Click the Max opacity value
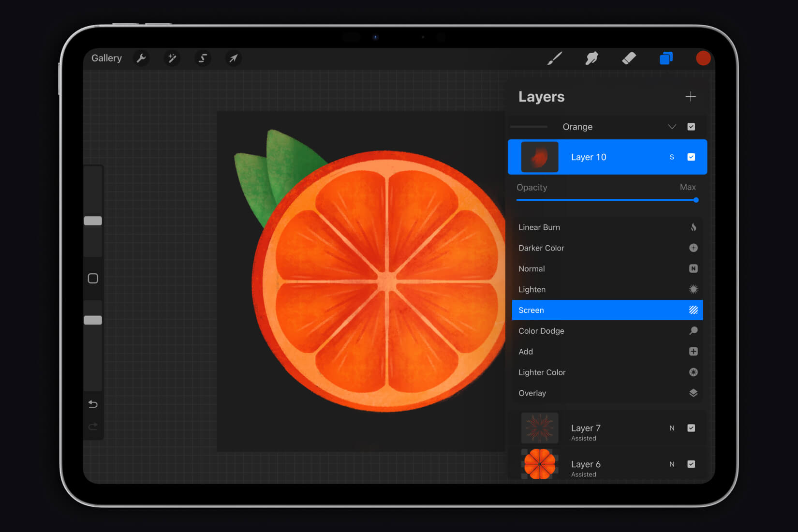The image size is (798, 532). [688, 187]
